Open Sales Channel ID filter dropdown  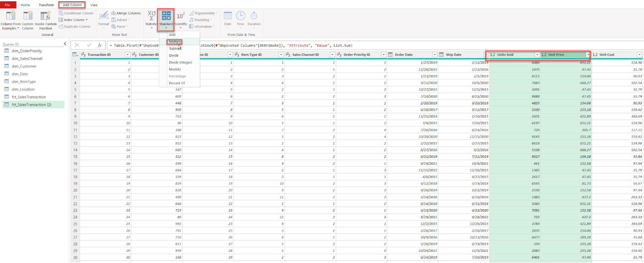click(332, 55)
